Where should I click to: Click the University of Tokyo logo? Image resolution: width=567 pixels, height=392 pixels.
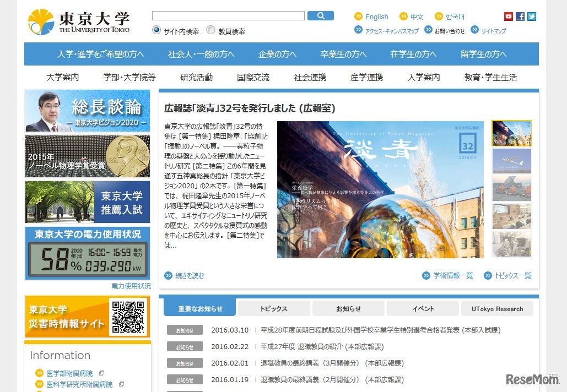tap(78, 22)
